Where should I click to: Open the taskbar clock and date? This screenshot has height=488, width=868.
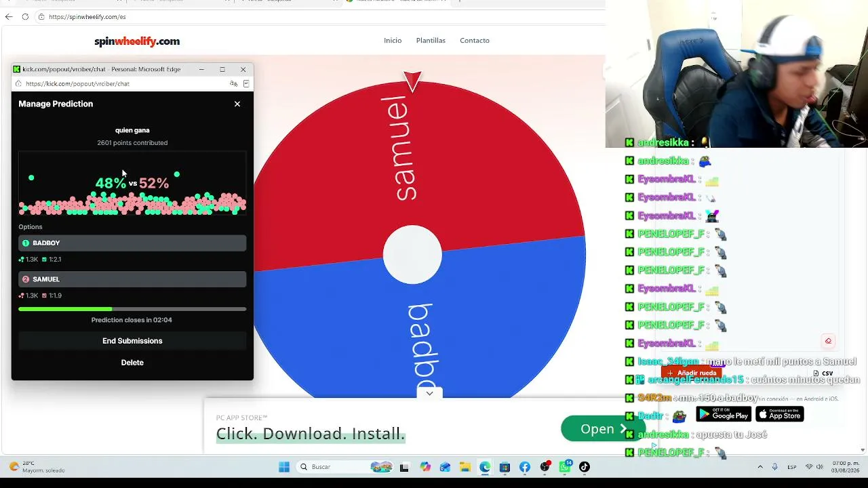point(845,467)
